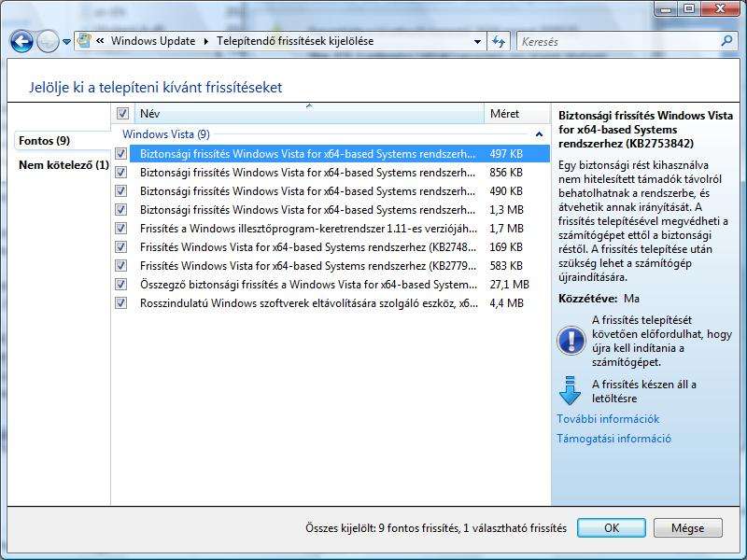
Task: Maximize the Windows Update window
Action: pos(689,9)
